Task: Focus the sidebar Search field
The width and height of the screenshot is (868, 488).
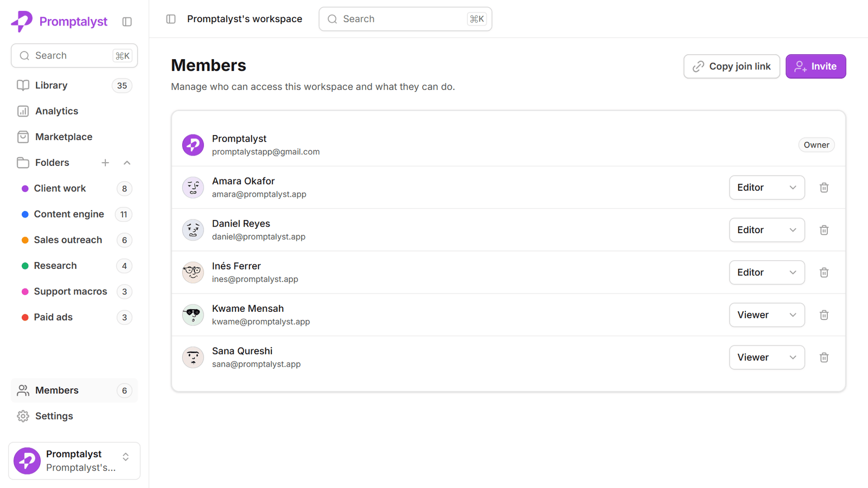Action: [74, 56]
